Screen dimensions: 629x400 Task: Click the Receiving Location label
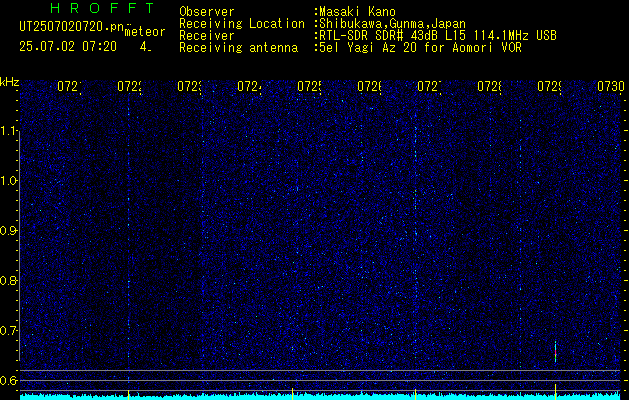click(242, 24)
